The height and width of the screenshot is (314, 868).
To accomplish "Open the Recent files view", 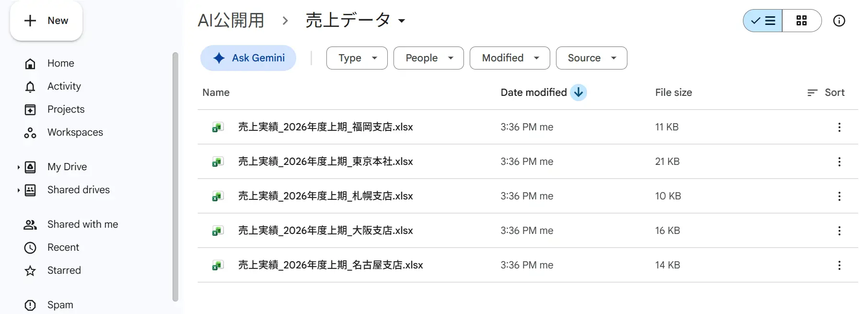I will (x=63, y=247).
